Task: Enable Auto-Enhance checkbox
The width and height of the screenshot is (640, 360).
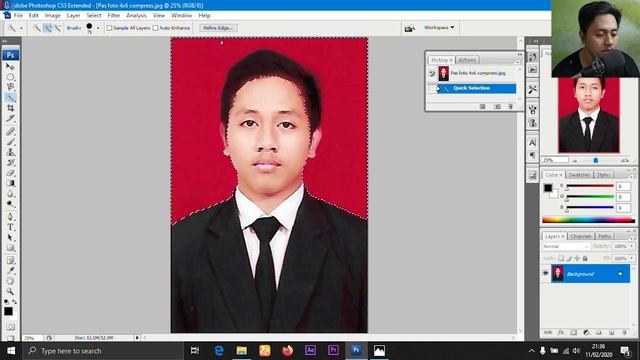Action: 155,28
